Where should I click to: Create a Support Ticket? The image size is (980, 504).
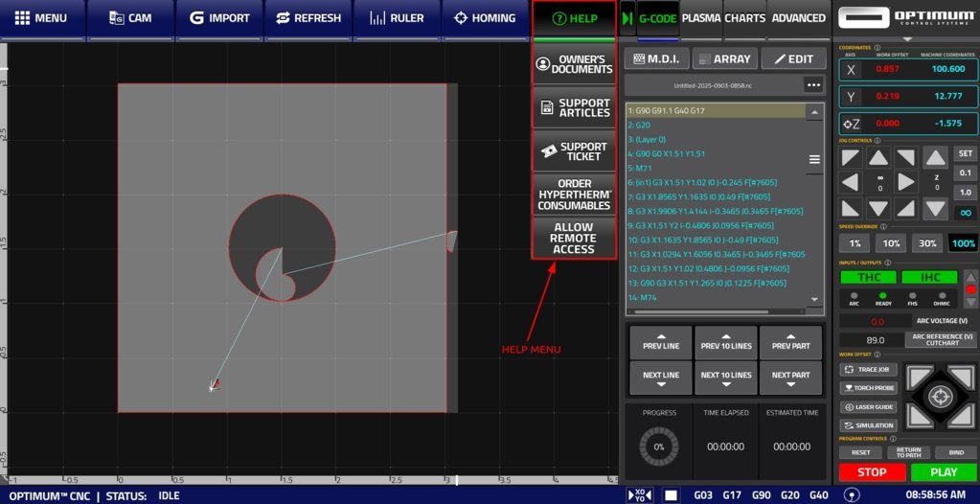coord(574,151)
